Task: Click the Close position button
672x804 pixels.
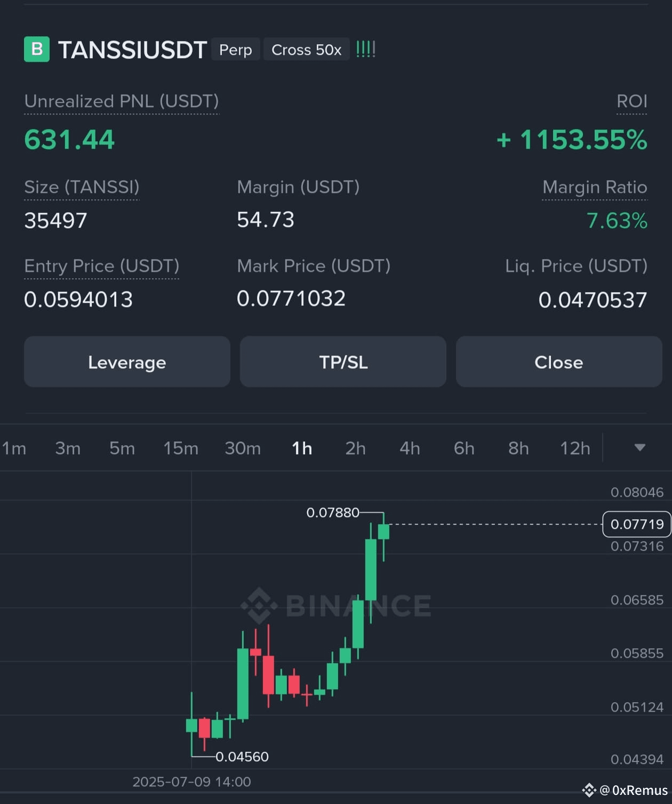Action: pyautogui.click(x=559, y=362)
